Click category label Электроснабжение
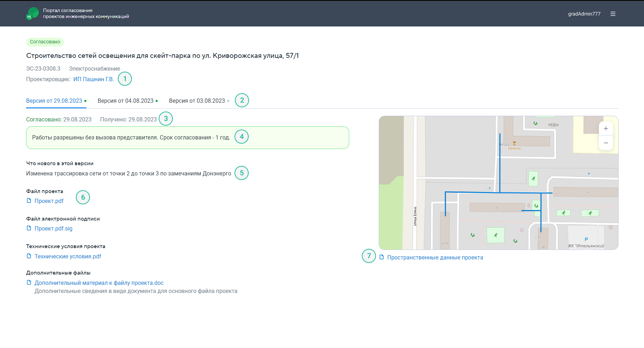 pos(95,68)
